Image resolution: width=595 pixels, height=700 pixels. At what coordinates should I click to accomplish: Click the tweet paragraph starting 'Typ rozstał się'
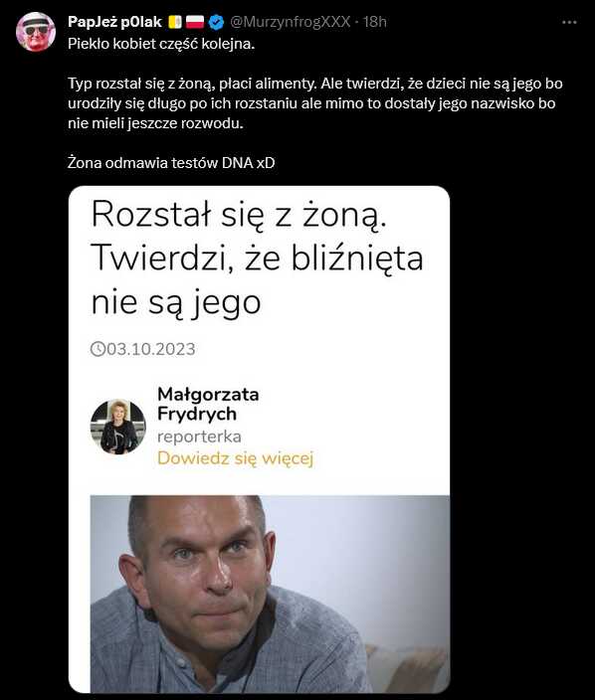[x=315, y=103]
